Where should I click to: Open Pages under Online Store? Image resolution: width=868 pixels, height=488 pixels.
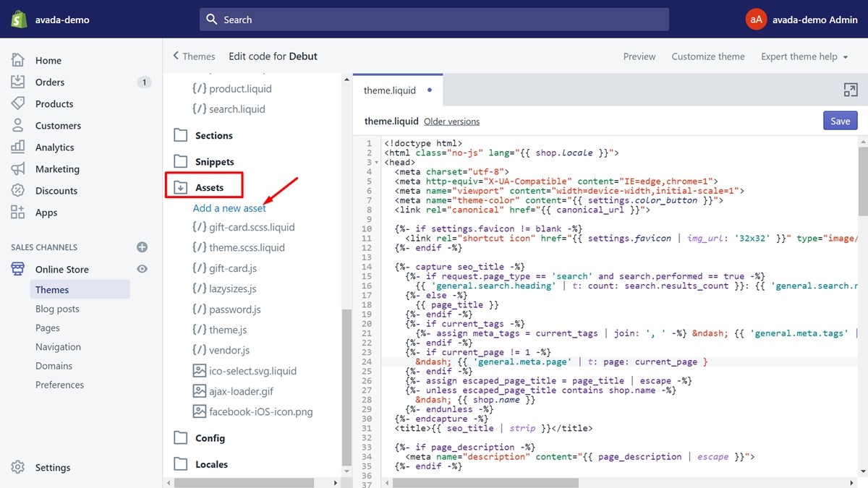coord(48,328)
